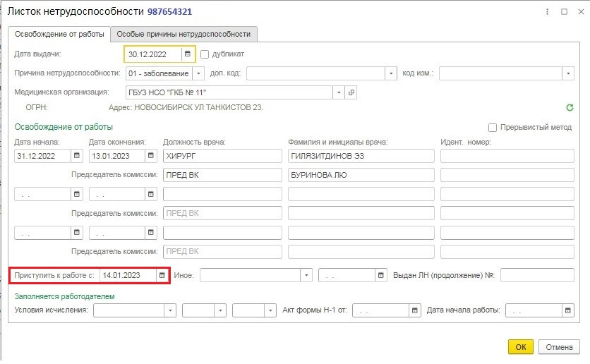The image size is (590, 364).
Task: Click the green refresh icon near address
Action: point(570,108)
